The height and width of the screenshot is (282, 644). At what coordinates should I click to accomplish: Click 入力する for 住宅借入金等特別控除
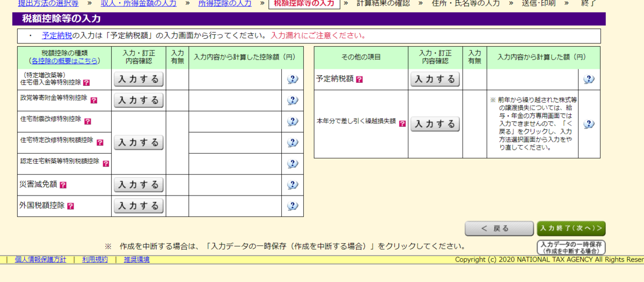click(138, 79)
